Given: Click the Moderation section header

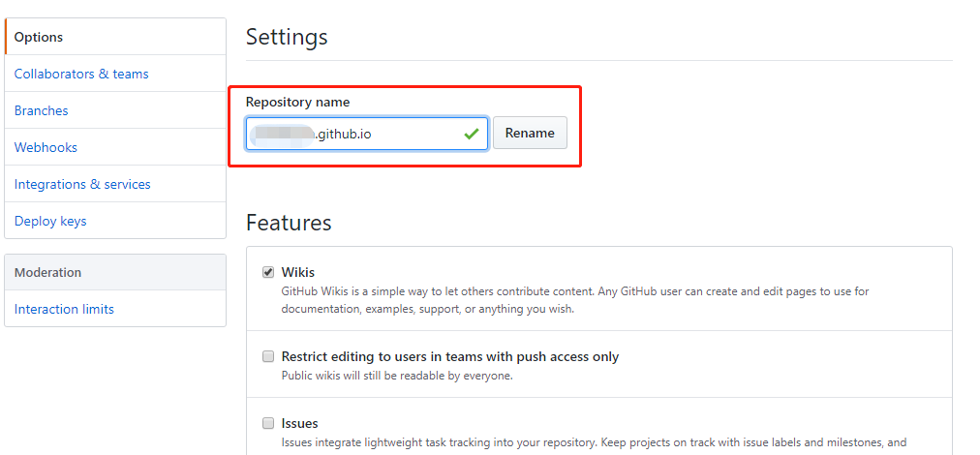Looking at the screenshot, I should click(48, 272).
